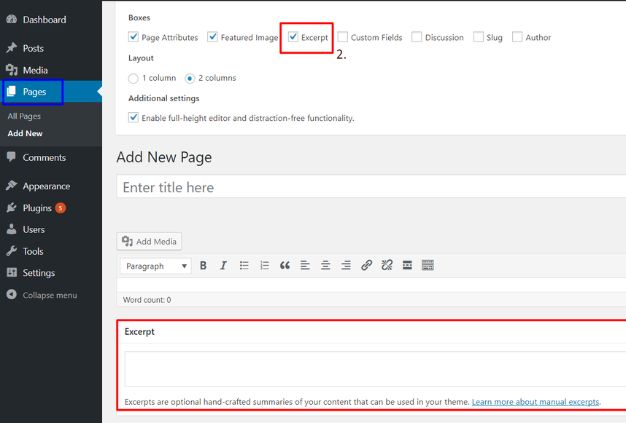Click the Posts pushpin icon

tap(12, 48)
